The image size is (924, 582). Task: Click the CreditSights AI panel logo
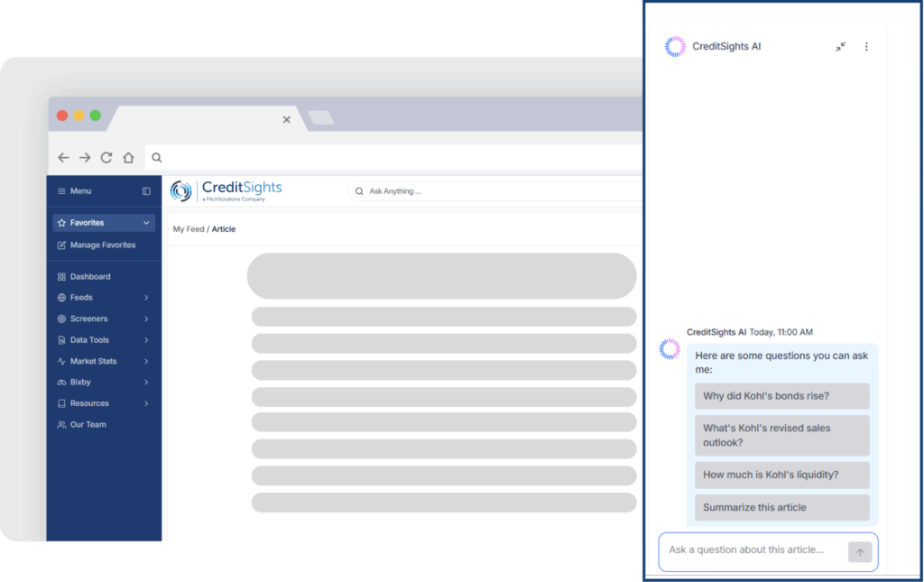[675, 47]
